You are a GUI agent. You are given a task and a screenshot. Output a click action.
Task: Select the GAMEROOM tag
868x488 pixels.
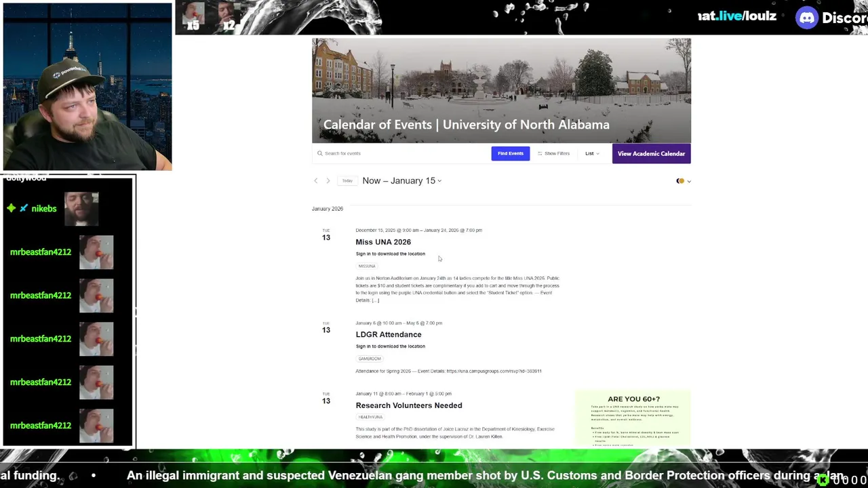click(370, 359)
